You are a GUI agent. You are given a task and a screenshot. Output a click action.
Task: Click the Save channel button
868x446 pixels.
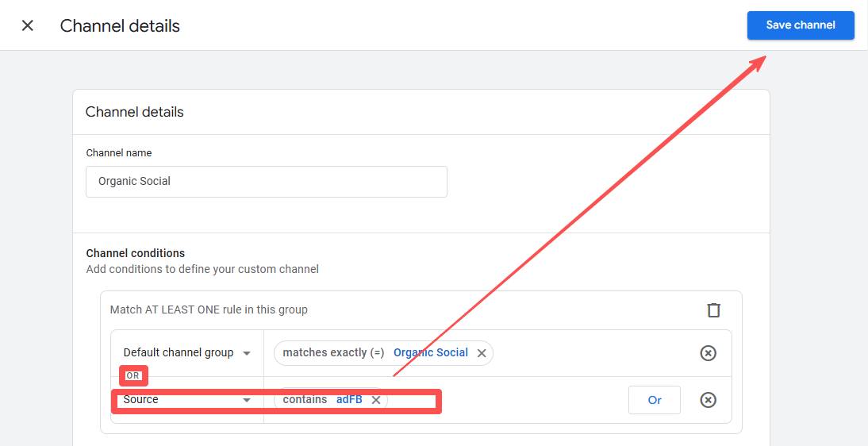800,25
